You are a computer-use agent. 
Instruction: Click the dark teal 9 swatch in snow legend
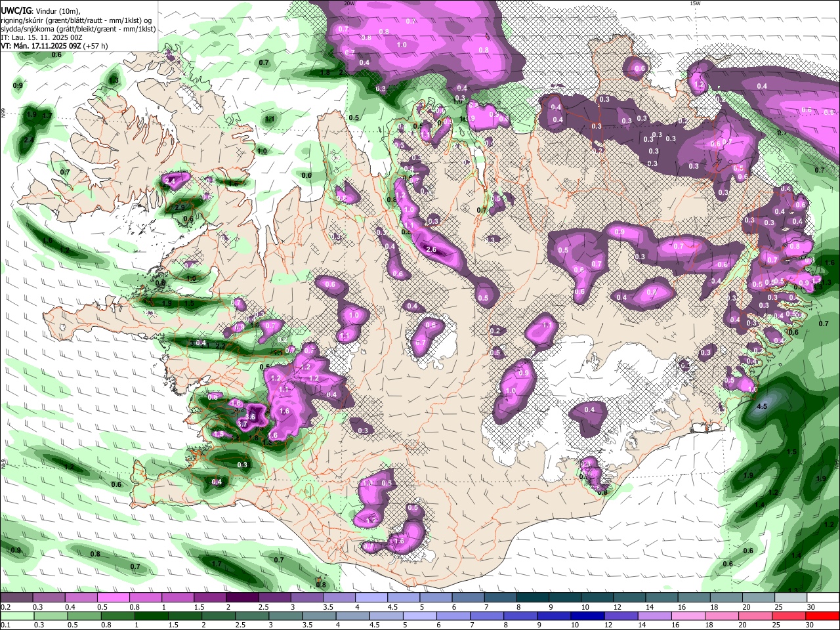pos(564,598)
